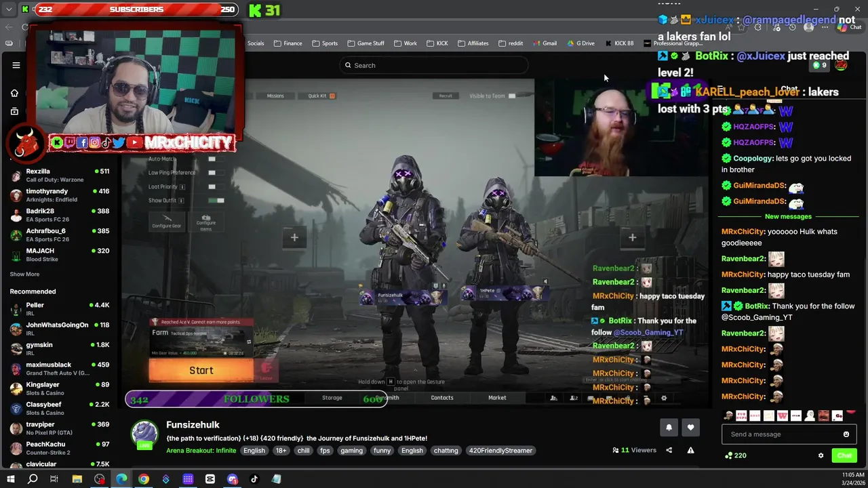The width and height of the screenshot is (868, 488).
Task: Share the stream via share icon
Action: pos(669,450)
